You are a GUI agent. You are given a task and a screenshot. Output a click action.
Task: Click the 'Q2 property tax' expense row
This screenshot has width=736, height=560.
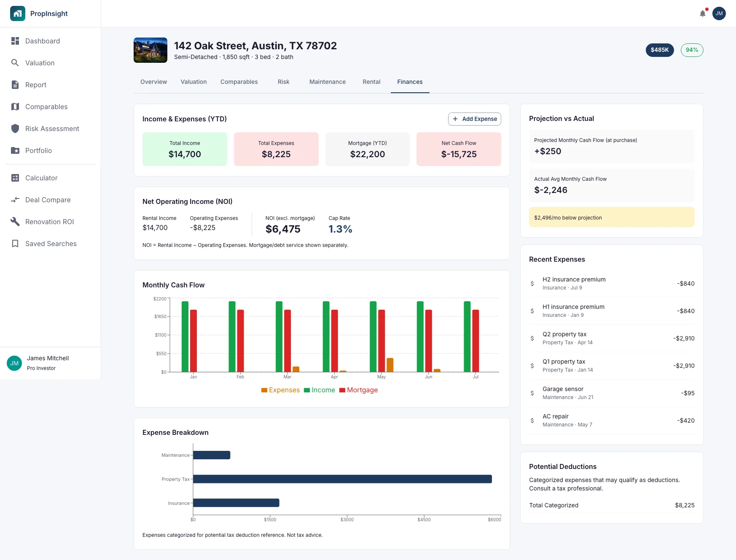coord(612,338)
